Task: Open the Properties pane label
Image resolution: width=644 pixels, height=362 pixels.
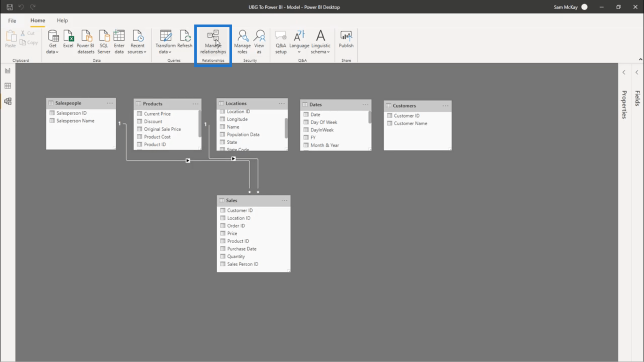Action: [624, 105]
